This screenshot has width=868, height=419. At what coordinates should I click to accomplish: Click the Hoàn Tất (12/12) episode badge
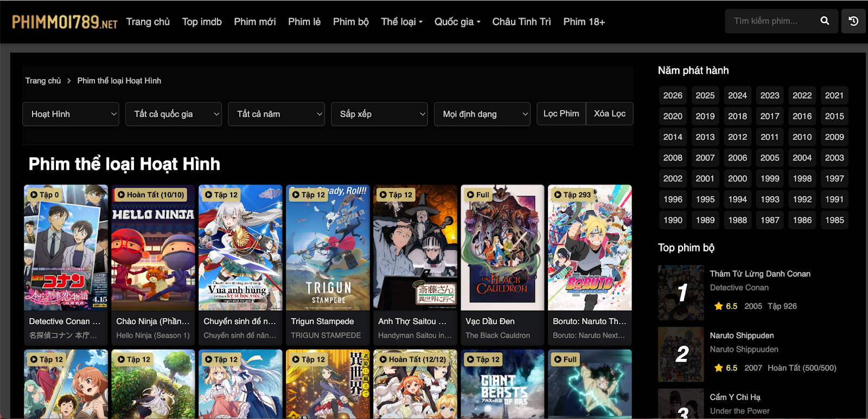click(x=413, y=359)
